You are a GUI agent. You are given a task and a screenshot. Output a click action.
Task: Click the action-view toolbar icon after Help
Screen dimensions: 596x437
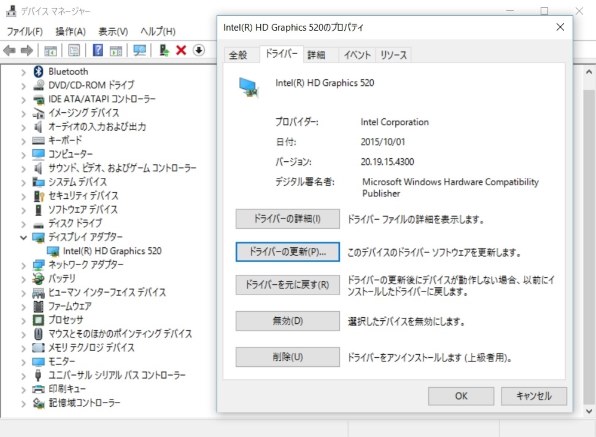(116, 50)
